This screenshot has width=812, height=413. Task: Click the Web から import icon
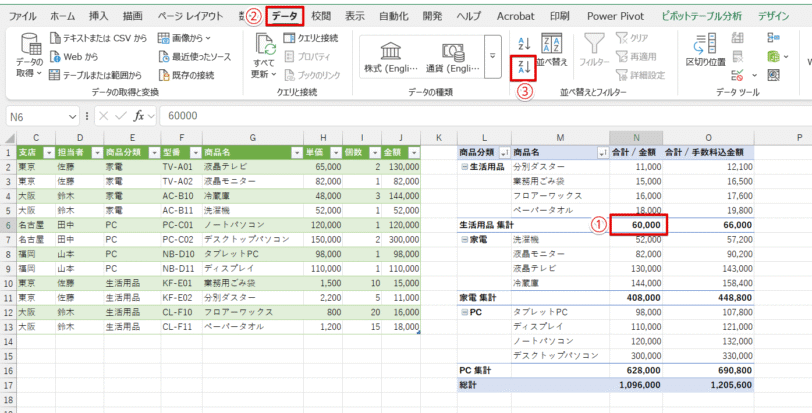(x=55, y=57)
